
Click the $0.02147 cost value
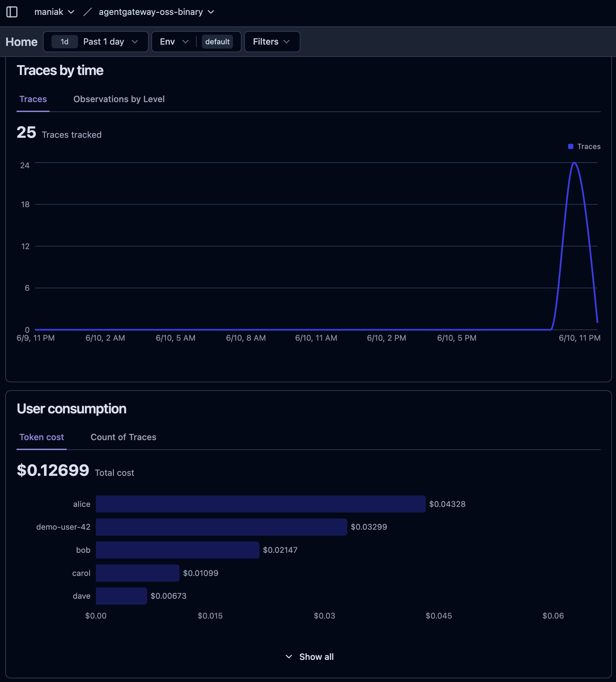[x=280, y=550]
